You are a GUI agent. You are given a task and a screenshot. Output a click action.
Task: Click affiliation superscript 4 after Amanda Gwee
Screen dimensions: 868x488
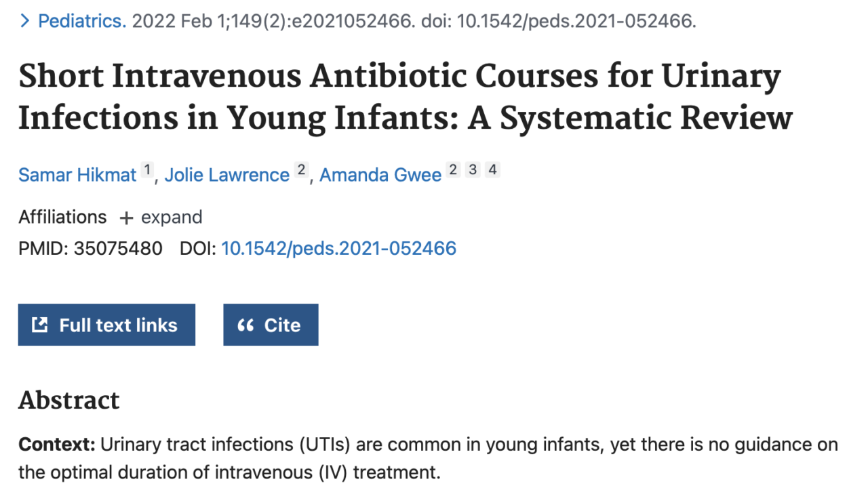click(x=493, y=170)
